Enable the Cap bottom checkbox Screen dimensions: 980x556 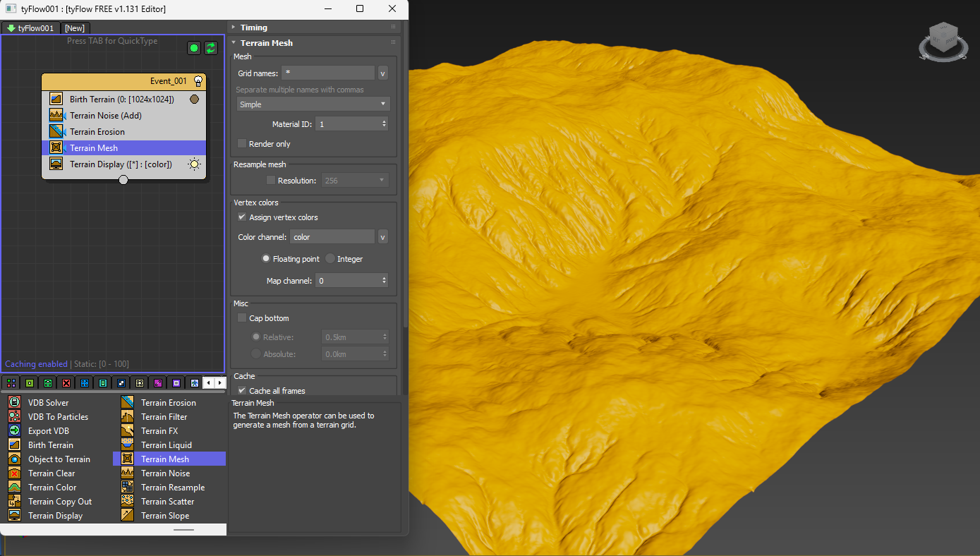click(243, 318)
